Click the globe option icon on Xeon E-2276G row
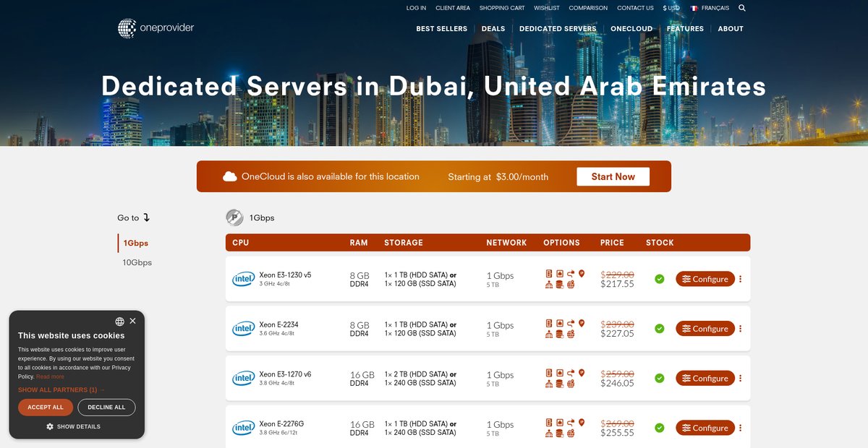 [571, 434]
